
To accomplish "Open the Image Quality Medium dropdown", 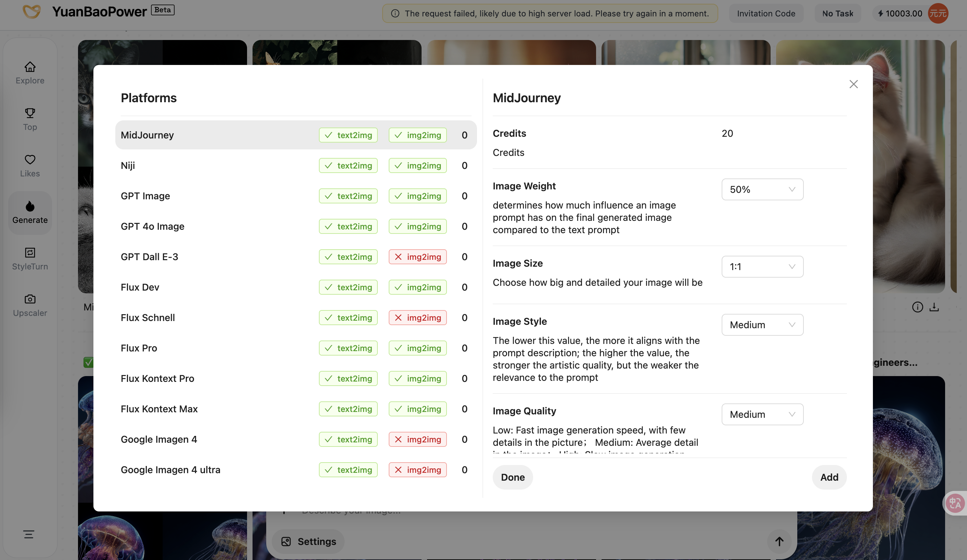I will coord(762,414).
